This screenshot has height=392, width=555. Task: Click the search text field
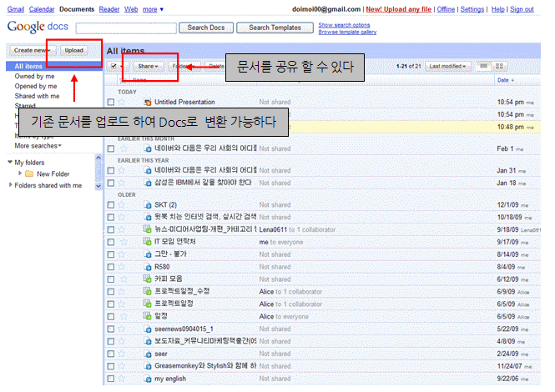click(x=126, y=28)
